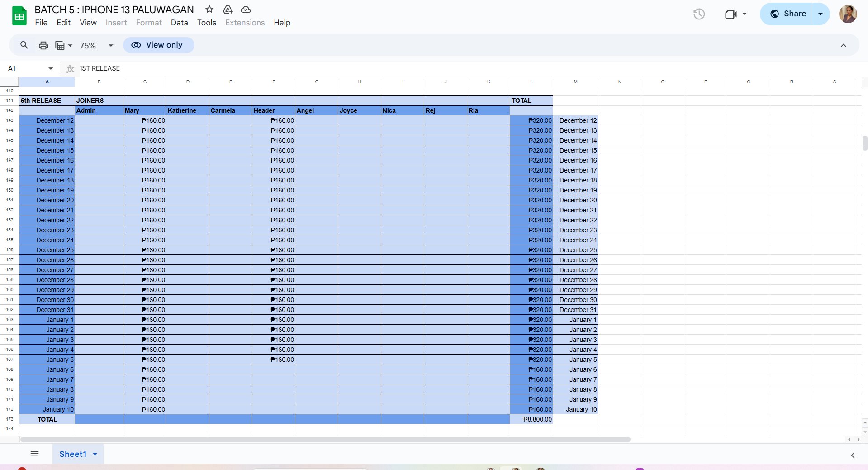Click Mary's ₱160.00 for January 10
The image size is (868, 470).
pos(145,409)
